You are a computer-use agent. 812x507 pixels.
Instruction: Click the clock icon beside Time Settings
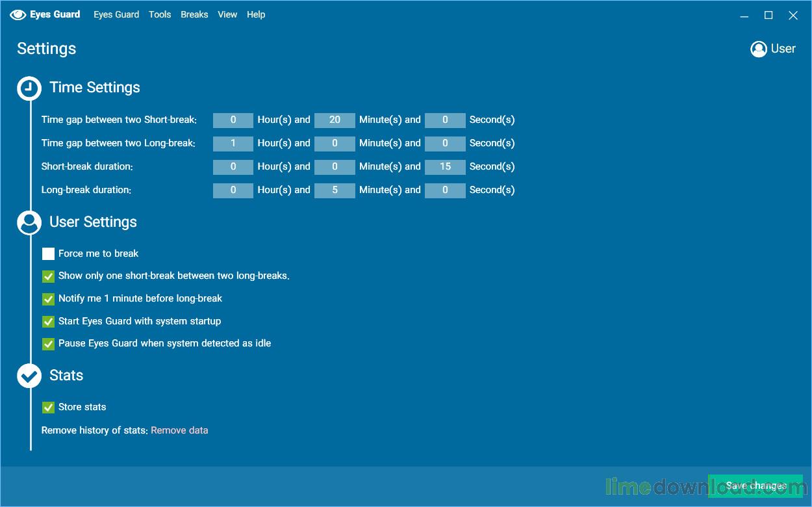[29, 88]
